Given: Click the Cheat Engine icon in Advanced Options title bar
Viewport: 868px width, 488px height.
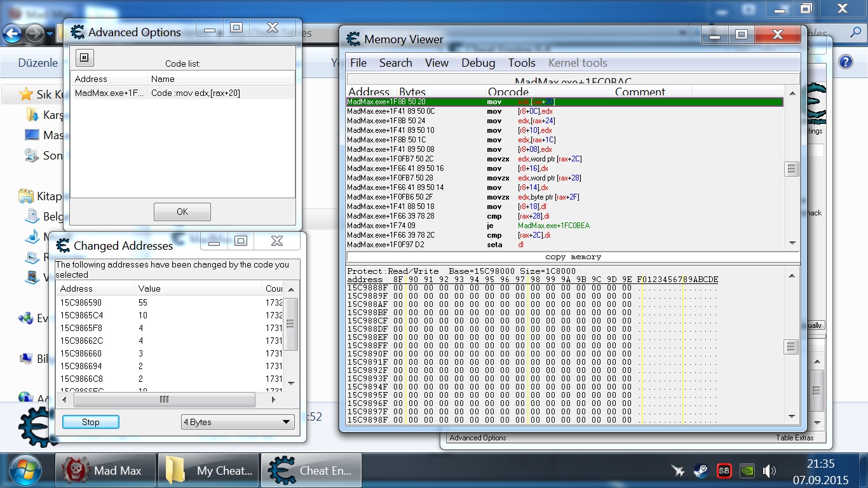Looking at the screenshot, I should [78, 32].
